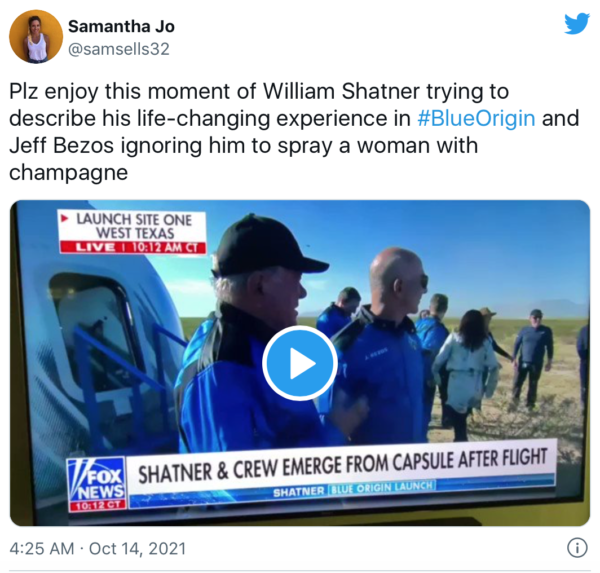The width and height of the screenshot is (600, 573).
Task: Follow the #BlueOrigin hashtag link
Action: click(x=476, y=118)
